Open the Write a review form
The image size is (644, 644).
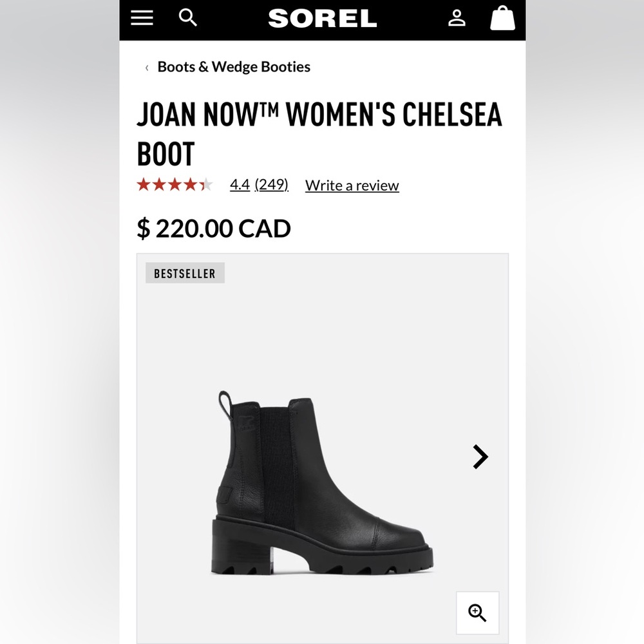click(352, 185)
